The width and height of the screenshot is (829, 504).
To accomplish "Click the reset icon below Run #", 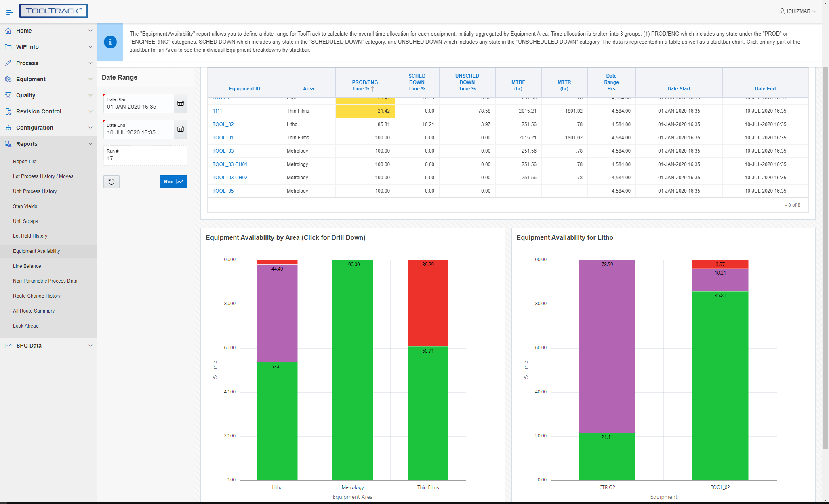I will coord(112,181).
